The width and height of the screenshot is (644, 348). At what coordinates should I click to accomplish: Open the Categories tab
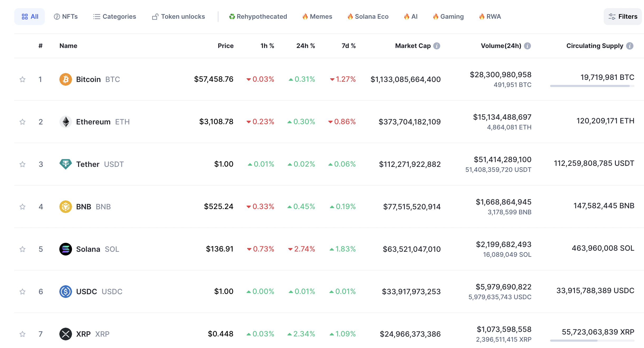(x=114, y=17)
